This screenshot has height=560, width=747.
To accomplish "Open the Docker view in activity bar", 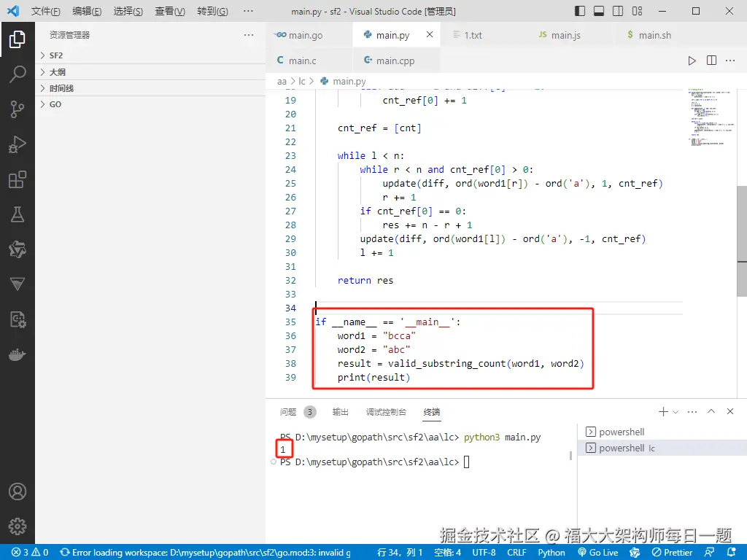I will (18, 355).
